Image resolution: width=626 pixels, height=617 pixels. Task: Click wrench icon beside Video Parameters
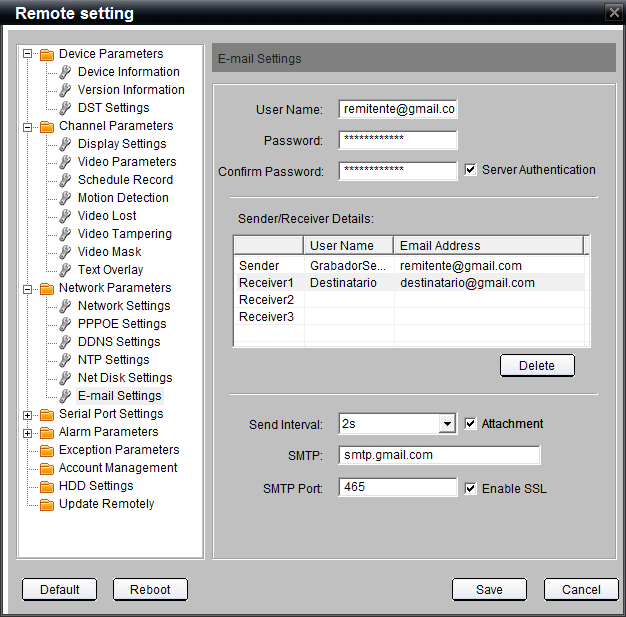[65, 162]
